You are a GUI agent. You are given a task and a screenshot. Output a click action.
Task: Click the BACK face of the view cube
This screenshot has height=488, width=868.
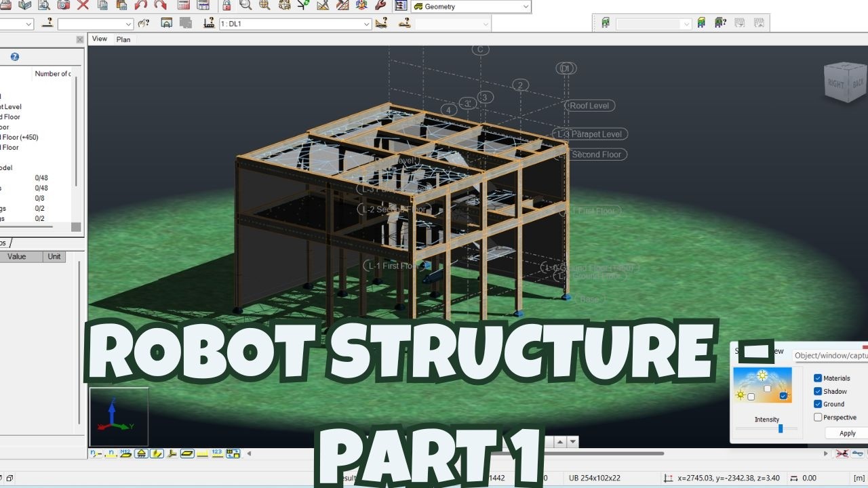[858, 82]
